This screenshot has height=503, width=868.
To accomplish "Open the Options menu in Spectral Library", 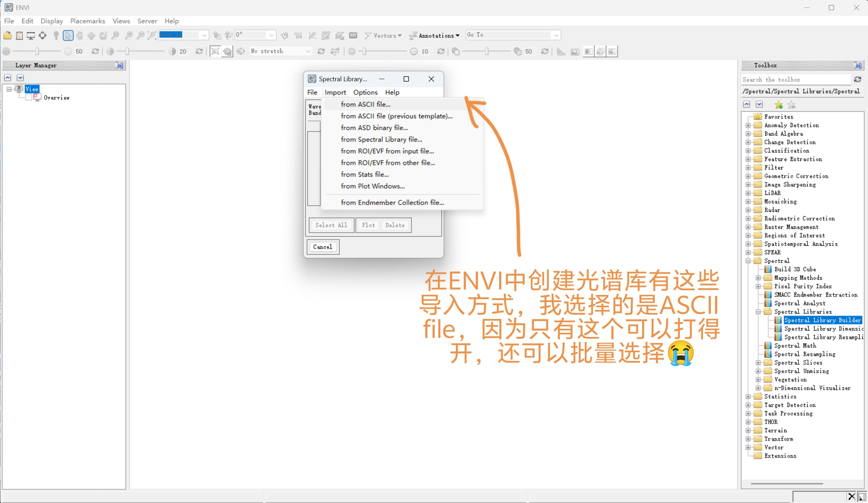I will click(365, 92).
